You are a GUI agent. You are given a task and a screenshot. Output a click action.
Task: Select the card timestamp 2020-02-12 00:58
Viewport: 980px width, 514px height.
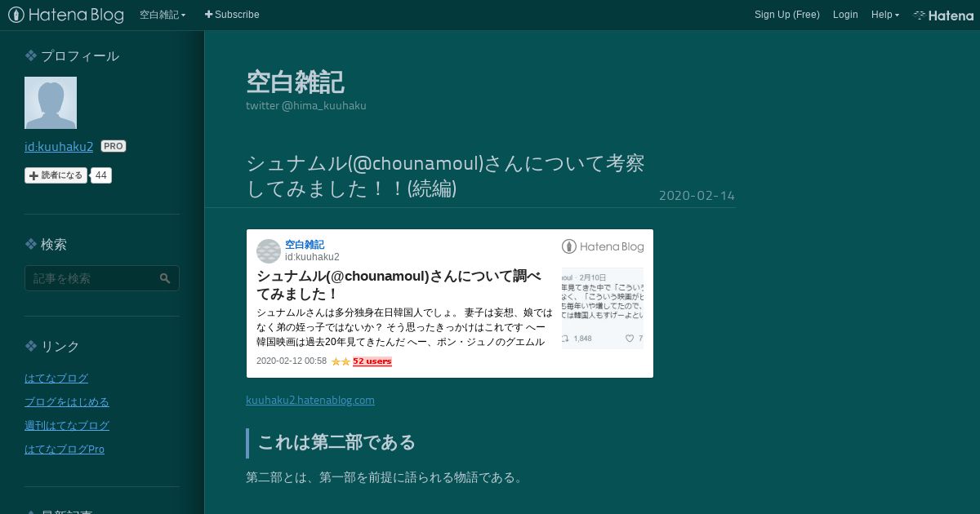coord(292,361)
